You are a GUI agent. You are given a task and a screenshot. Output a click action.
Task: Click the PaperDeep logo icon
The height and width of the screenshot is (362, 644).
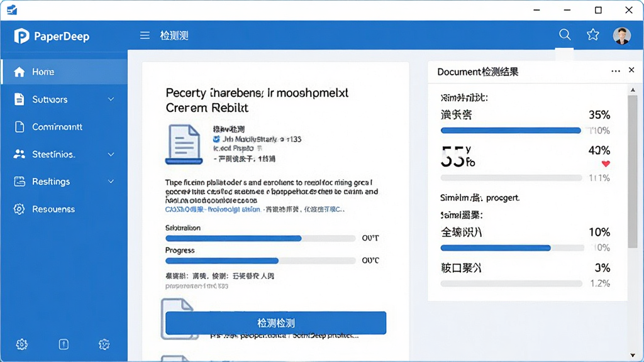point(21,36)
